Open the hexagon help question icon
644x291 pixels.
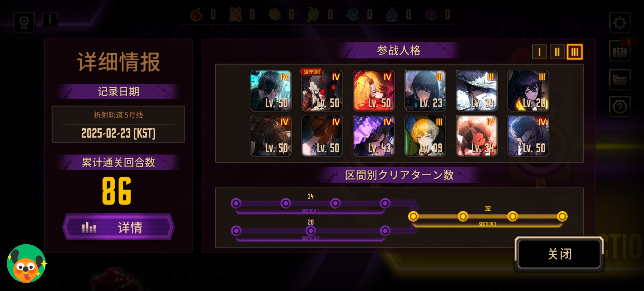pos(620,107)
